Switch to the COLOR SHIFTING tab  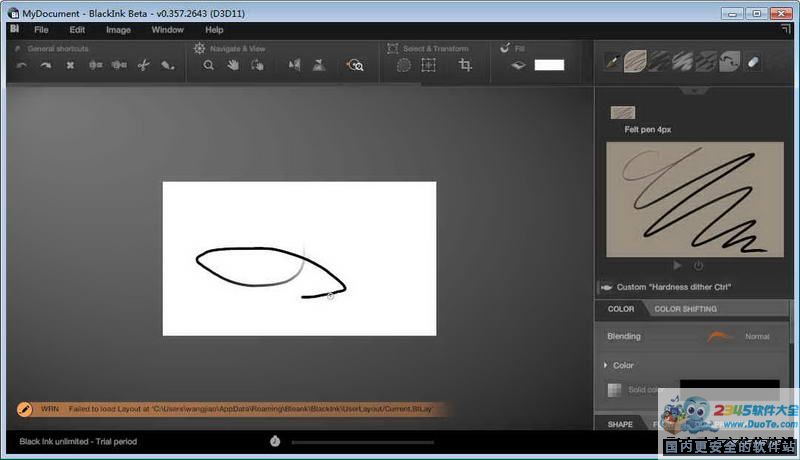click(685, 309)
